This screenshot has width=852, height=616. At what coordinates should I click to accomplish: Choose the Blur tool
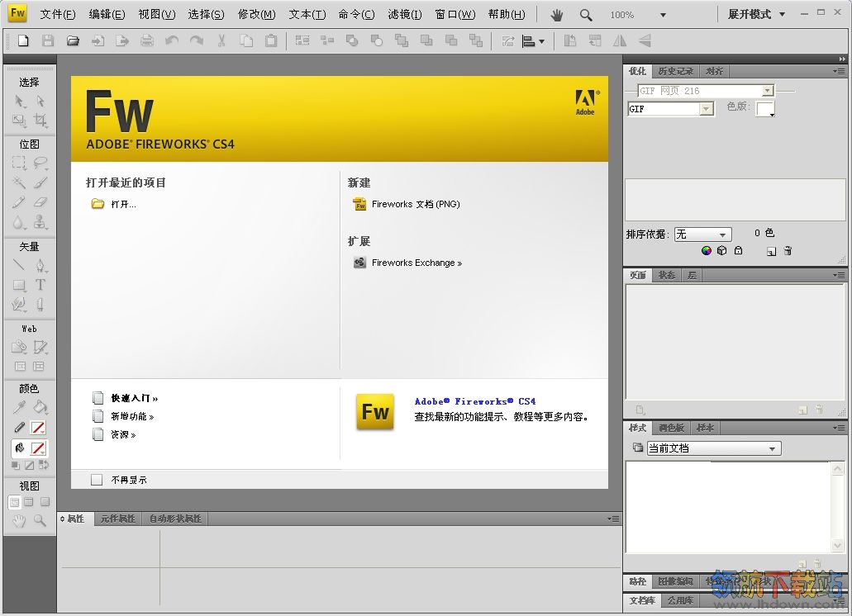point(20,222)
